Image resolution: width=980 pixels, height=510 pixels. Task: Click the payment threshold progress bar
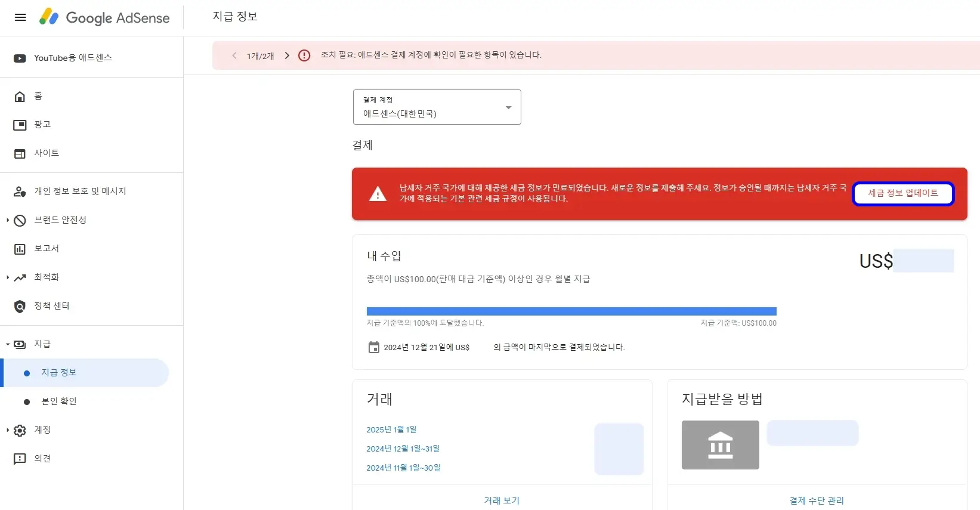[571, 311]
